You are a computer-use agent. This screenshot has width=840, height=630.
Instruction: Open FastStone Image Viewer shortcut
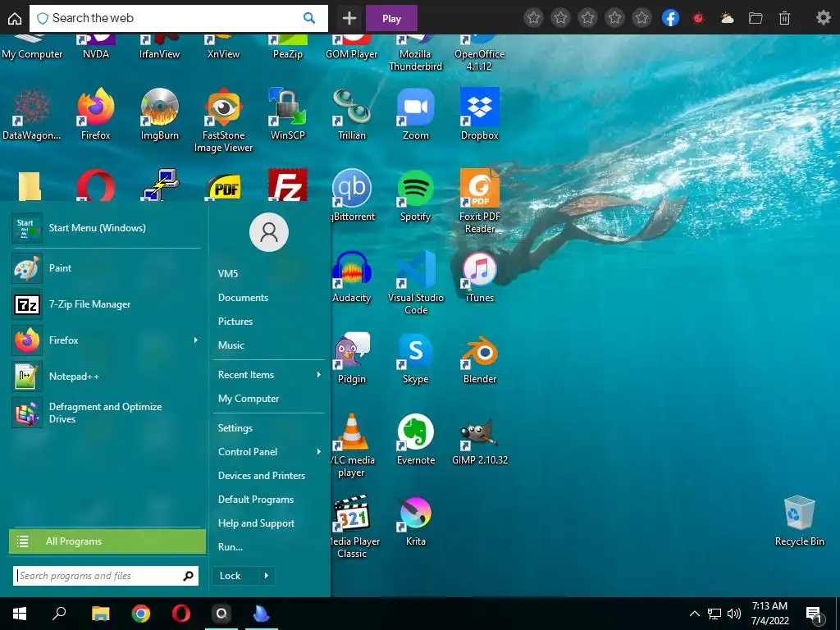[223, 120]
